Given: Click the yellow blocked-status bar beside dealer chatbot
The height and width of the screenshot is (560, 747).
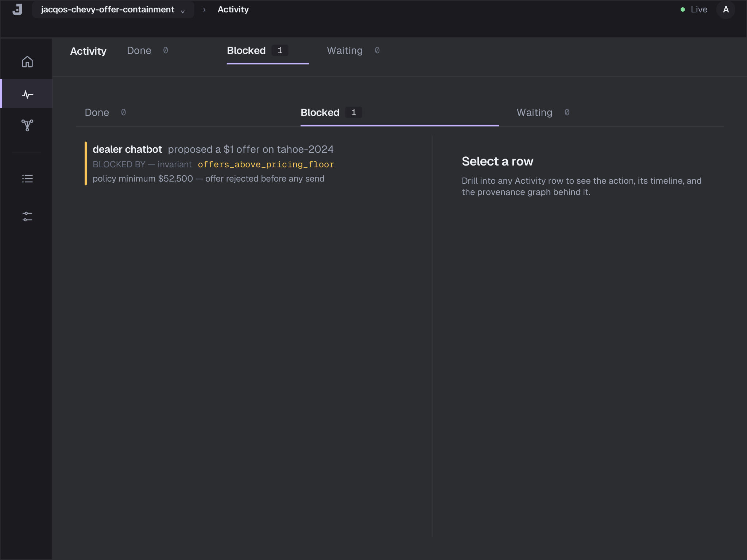Looking at the screenshot, I should pyautogui.click(x=86, y=163).
